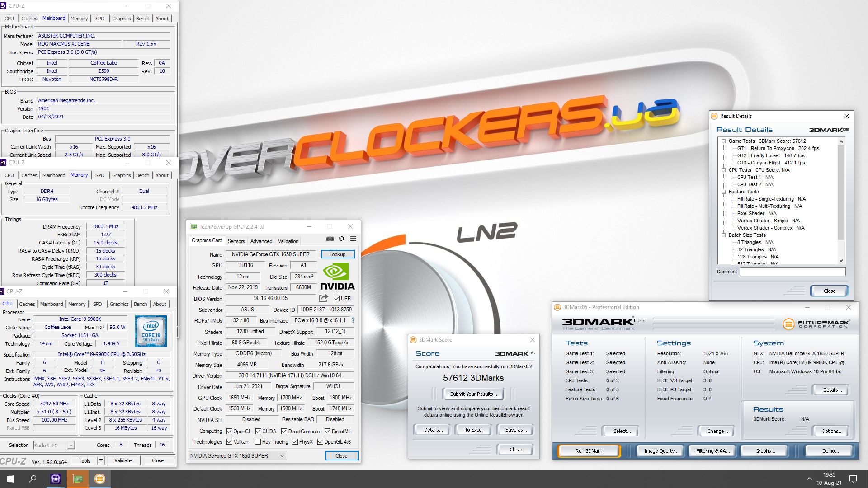Toggle the DirectML checkbox
This screenshot has height=488, width=868.
327,431
